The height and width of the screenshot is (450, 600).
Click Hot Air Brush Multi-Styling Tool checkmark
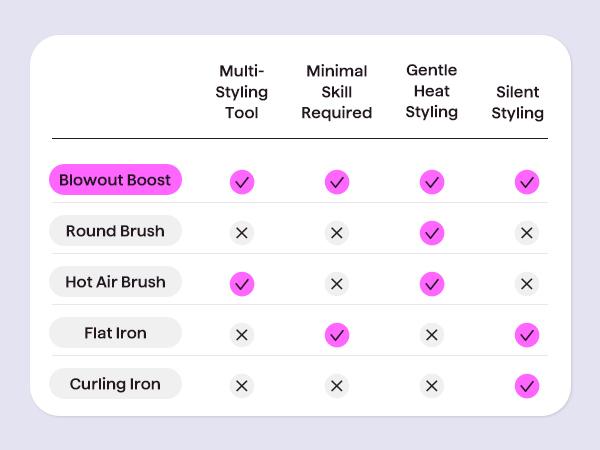(x=242, y=284)
